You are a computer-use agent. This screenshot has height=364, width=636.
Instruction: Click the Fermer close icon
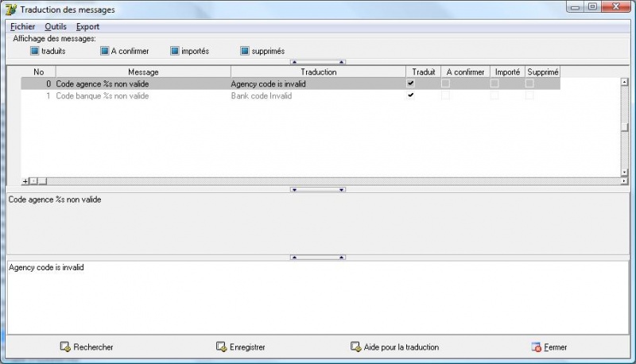(x=536, y=347)
